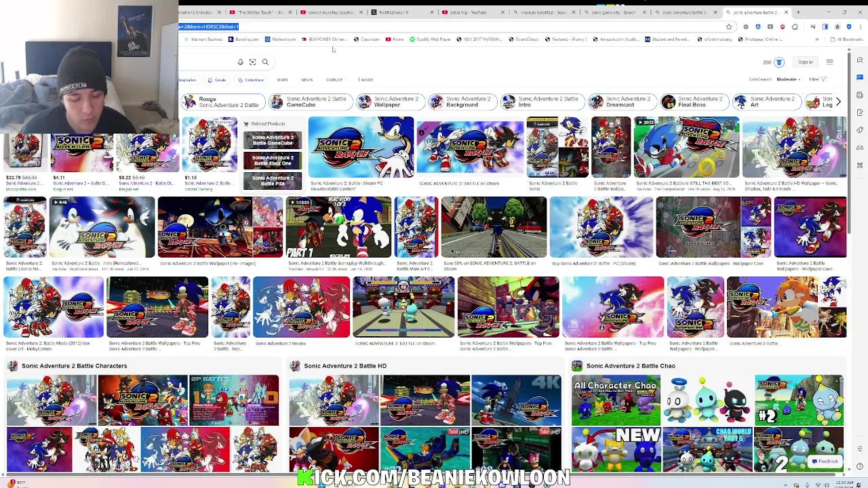Select the Wallpaper suggestion chip
This screenshot has width=868, height=488.
point(390,102)
